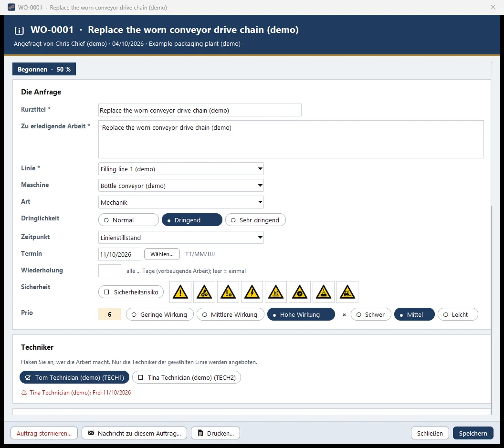Click the app icon in the title bar

click(11, 7)
